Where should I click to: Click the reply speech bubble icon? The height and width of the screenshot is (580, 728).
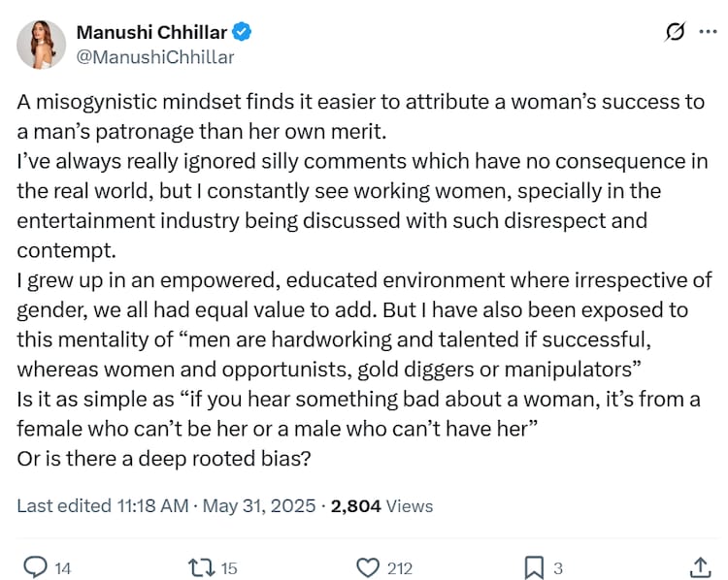pyautogui.click(x=34, y=567)
